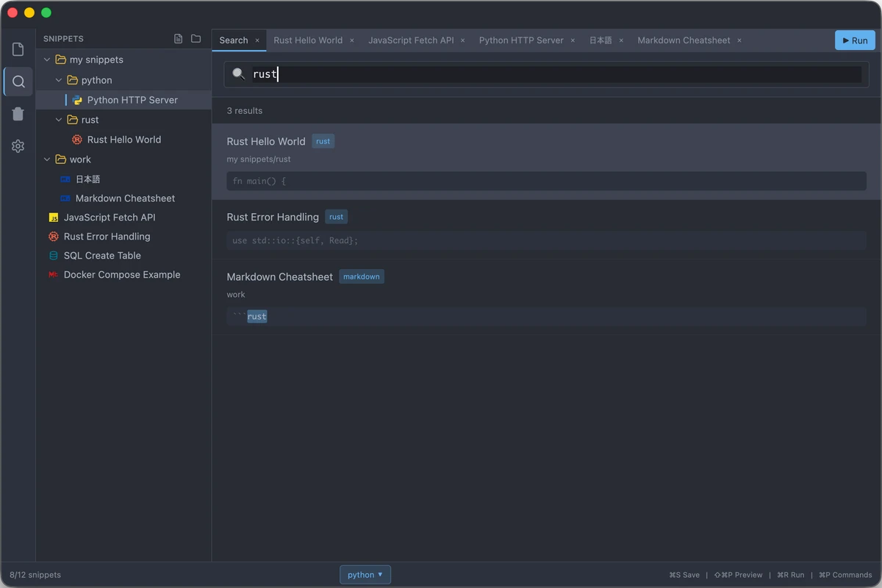Click database icon beside SQL Create Table
Screen dimensions: 882x588
[x=54, y=256]
